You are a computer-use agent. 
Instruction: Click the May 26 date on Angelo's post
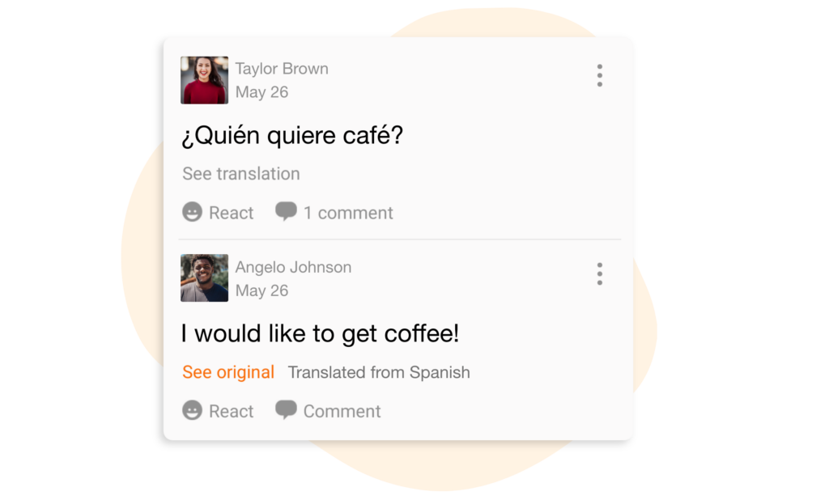[261, 290]
